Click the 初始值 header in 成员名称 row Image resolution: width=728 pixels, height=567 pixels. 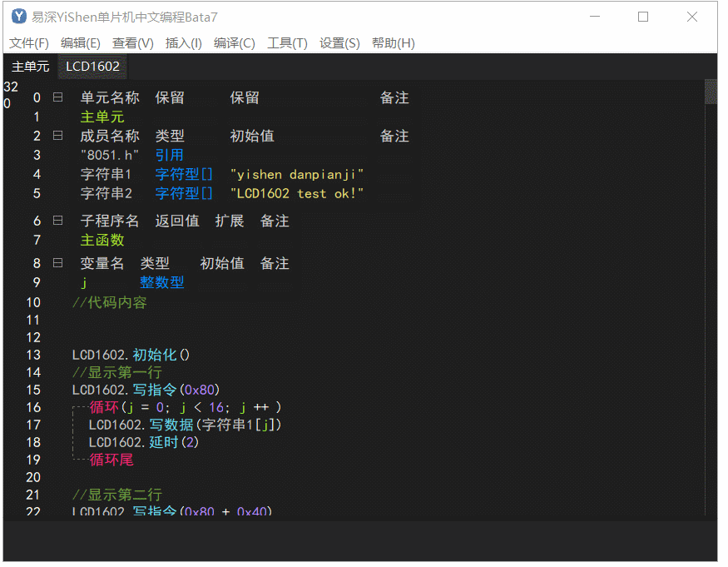pyautogui.click(x=252, y=136)
